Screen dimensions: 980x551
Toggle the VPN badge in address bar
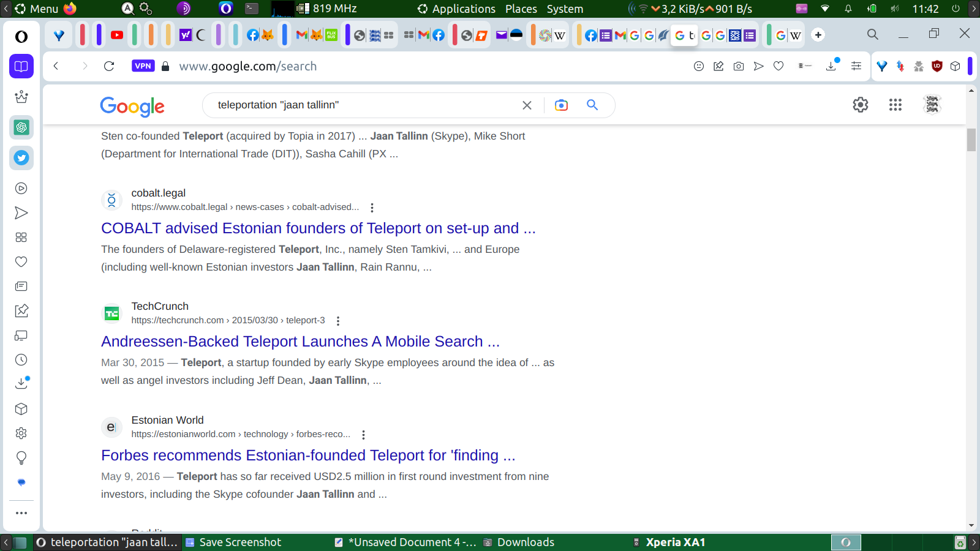pyautogui.click(x=143, y=66)
